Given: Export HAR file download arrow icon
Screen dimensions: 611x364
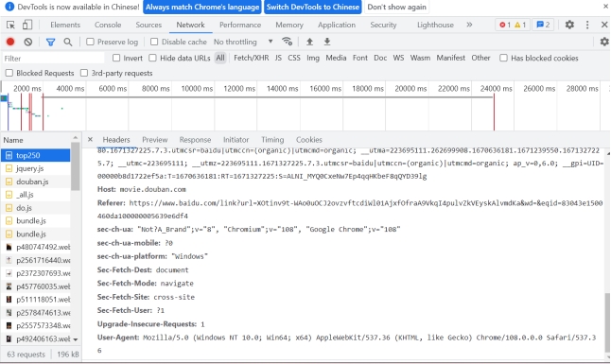Looking at the screenshot, I should pos(327,42).
